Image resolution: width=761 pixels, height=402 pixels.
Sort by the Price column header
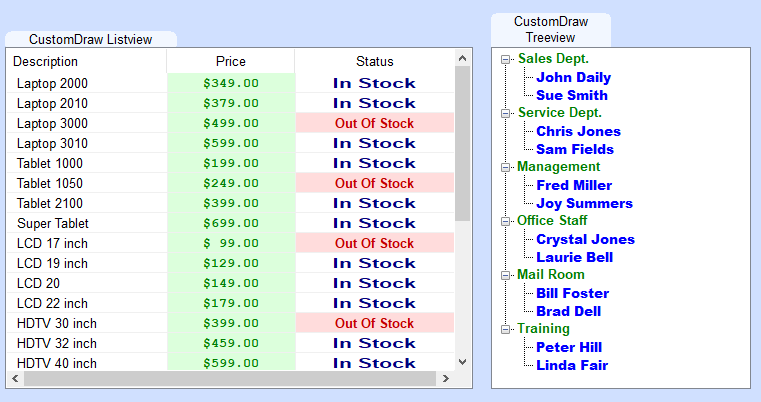point(231,61)
